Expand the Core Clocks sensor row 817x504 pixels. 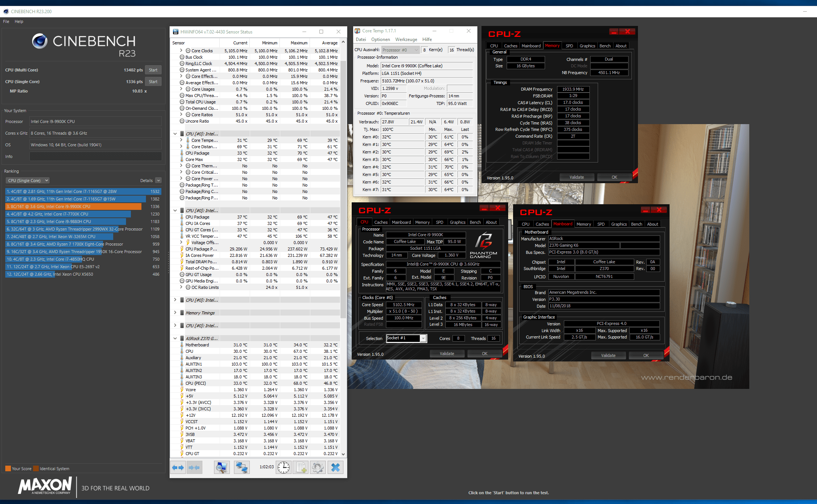pyautogui.click(x=181, y=50)
